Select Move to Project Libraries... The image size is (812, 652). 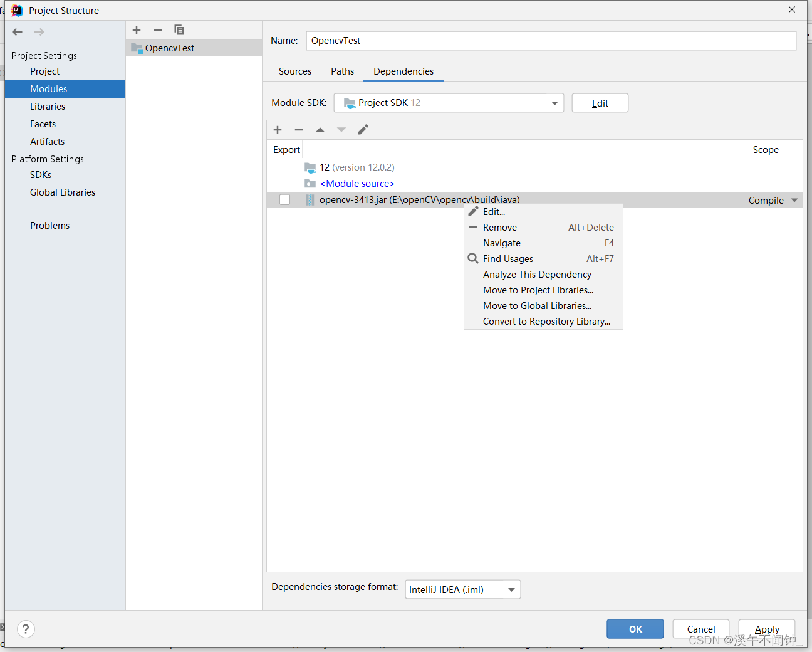pos(543,290)
